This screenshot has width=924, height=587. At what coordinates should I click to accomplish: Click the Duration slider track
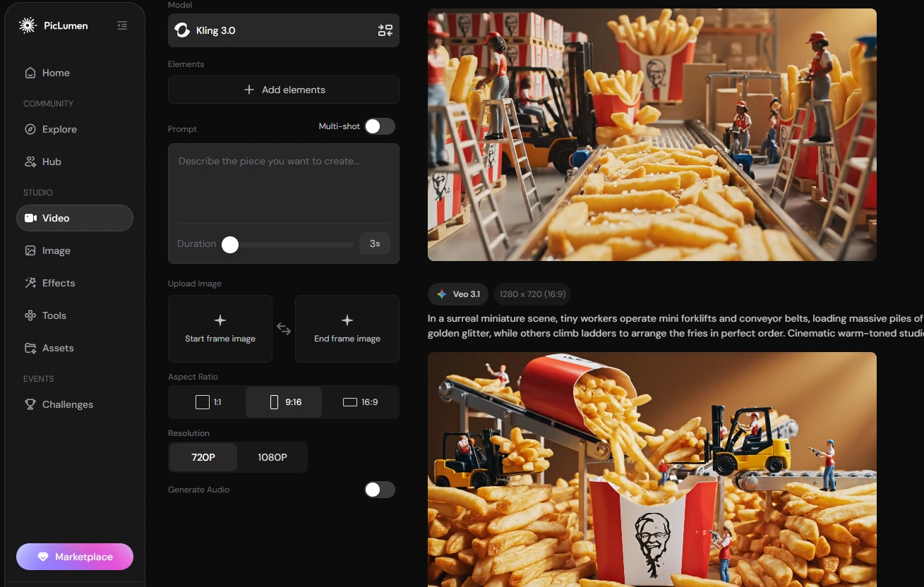pyautogui.click(x=288, y=244)
